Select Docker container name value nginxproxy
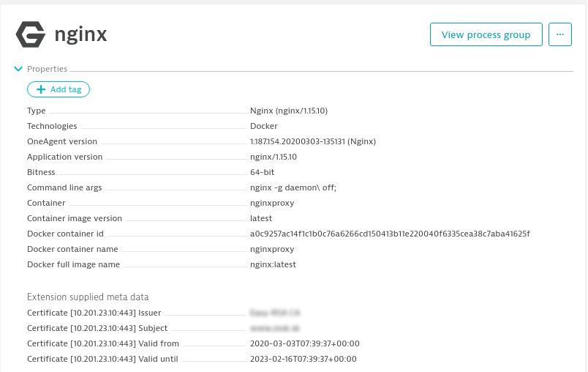588x372 pixels. click(272, 249)
